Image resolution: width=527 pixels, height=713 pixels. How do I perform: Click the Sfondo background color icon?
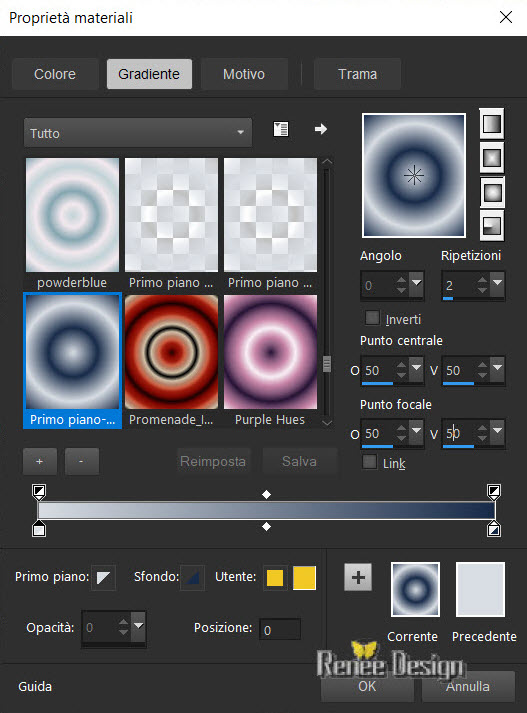click(192, 577)
